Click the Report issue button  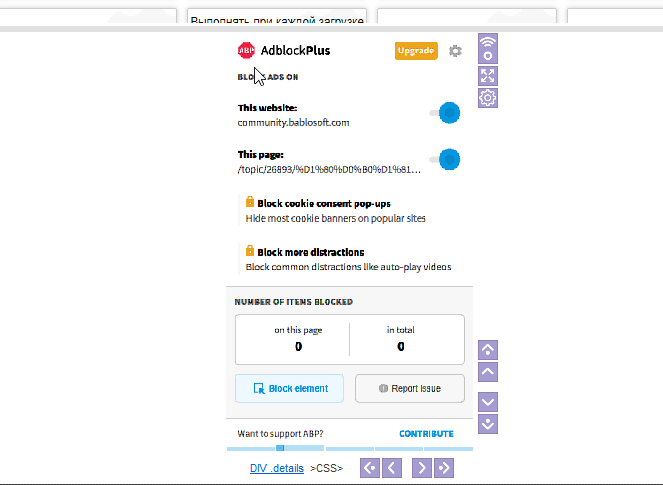click(410, 388)
